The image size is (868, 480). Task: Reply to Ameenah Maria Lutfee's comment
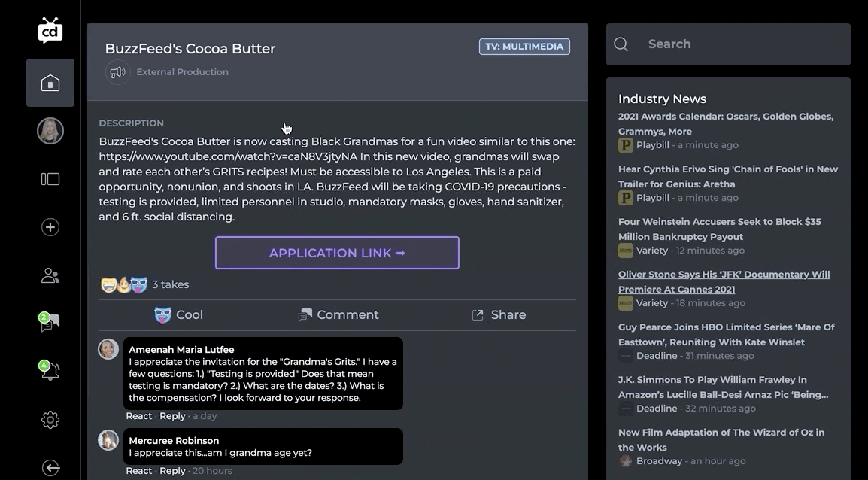coord(172,416)
